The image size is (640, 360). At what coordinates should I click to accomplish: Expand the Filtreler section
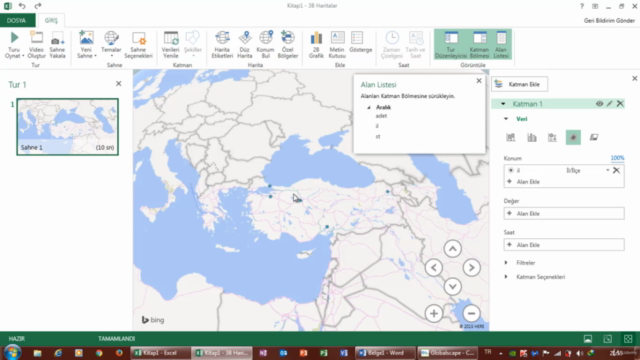point(506,263)
